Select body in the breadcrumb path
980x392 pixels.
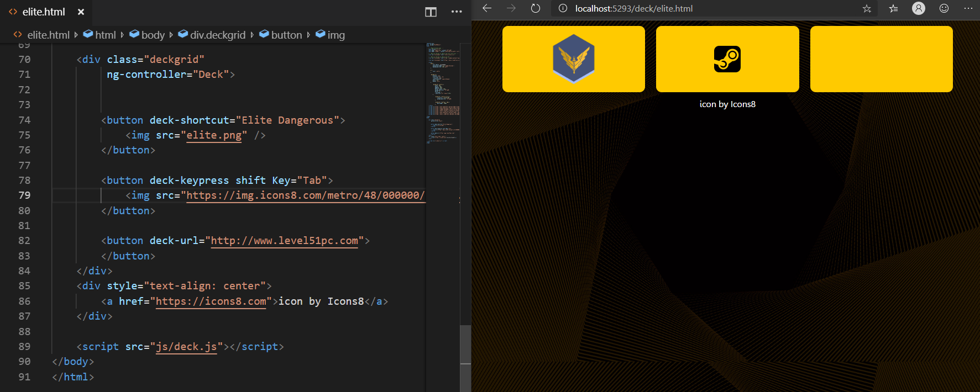[153, 35]
